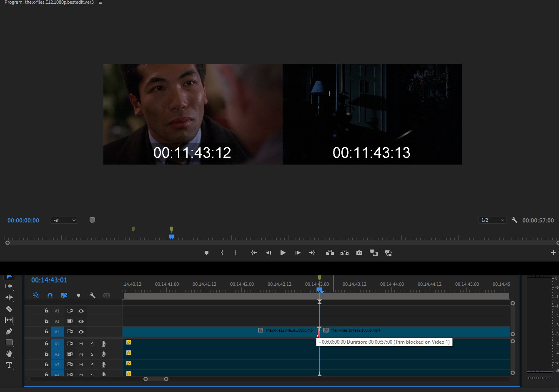Toggle snap in timeline magnet icon

click(50, 295)
